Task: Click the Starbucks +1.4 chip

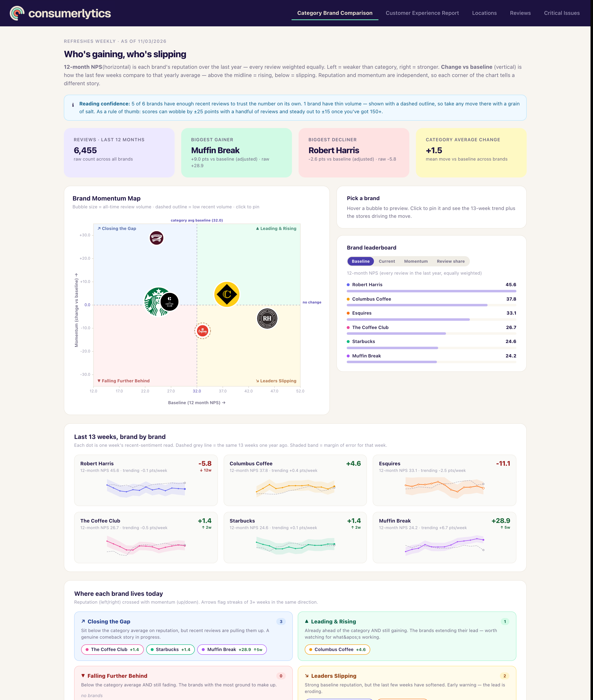Action: [x=170, y=649]
